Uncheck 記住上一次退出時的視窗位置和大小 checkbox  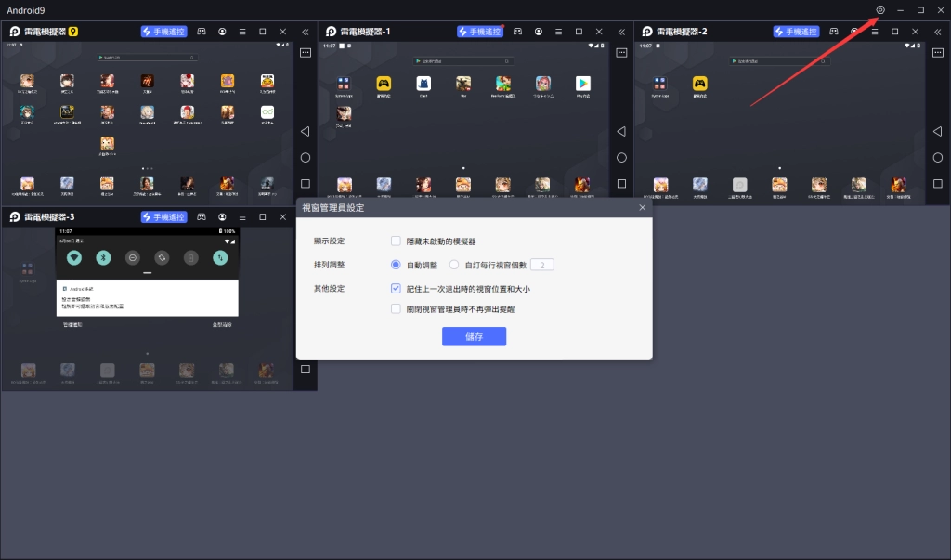pyautogui.click(x=396, y=288)
